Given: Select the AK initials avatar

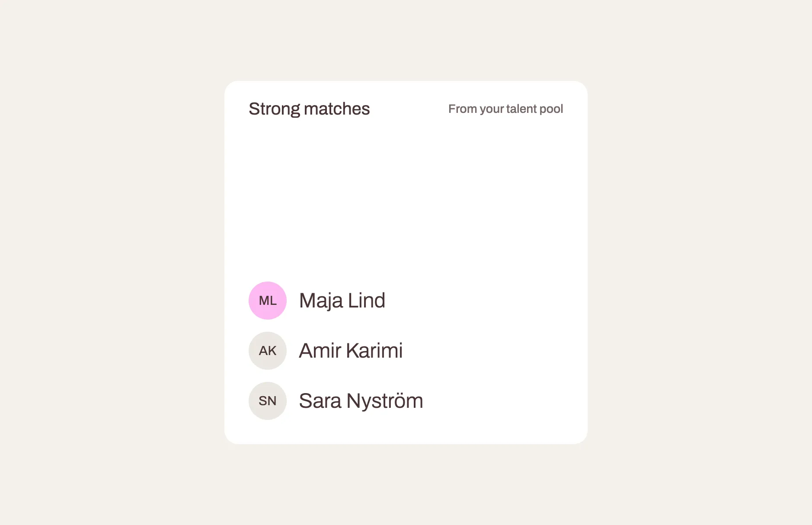Looking at the screenshot, I should 268,351.
